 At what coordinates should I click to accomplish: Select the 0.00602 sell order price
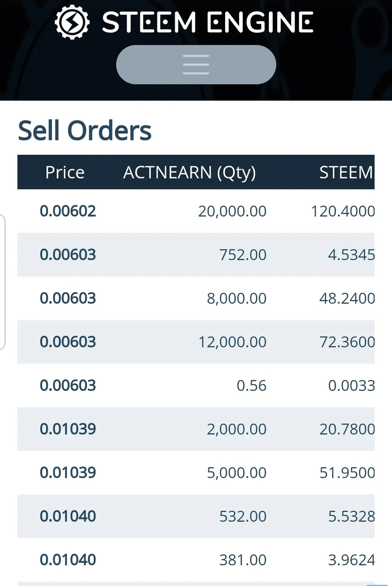coord(68,211)
